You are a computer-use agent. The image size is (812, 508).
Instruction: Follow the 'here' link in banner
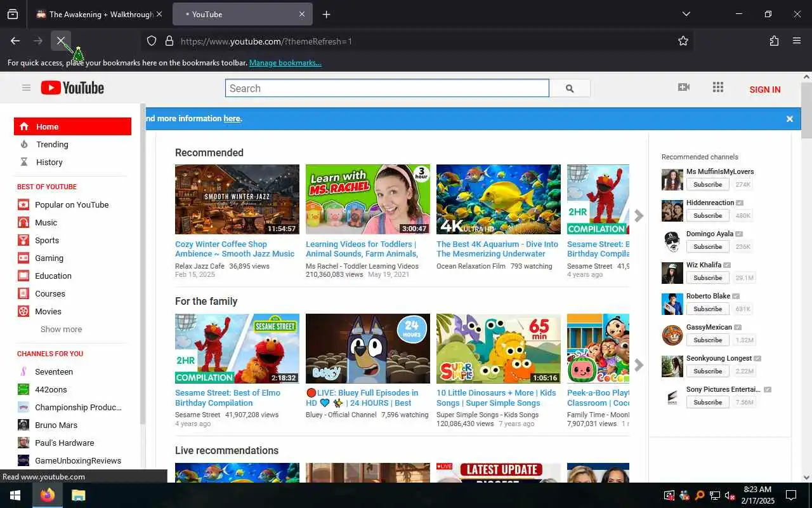pos(232,118)
